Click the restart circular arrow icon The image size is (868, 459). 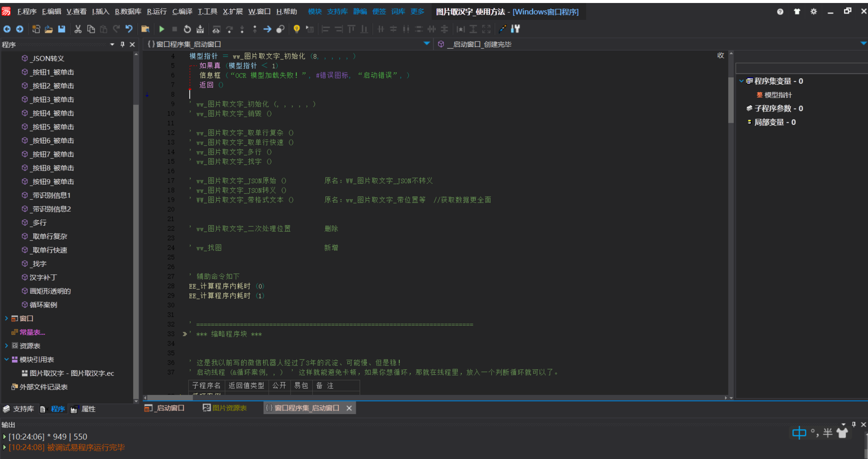coord(187,29)
